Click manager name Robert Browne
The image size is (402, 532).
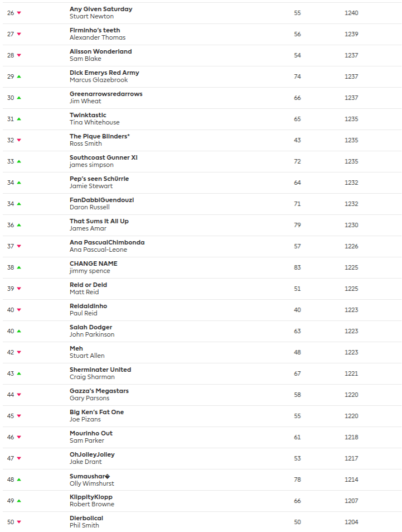pos(91,505)
